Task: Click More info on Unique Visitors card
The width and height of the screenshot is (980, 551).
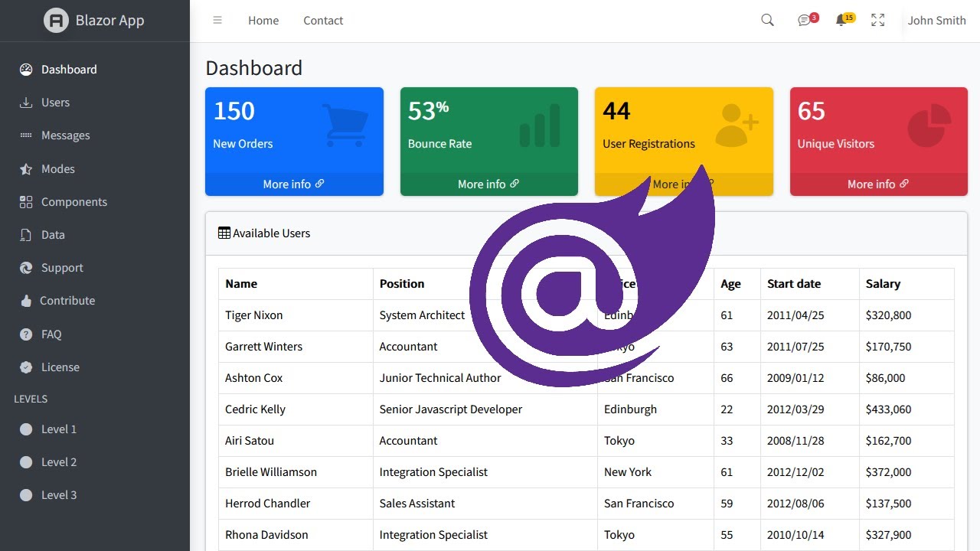Action: tap(878, 184)
